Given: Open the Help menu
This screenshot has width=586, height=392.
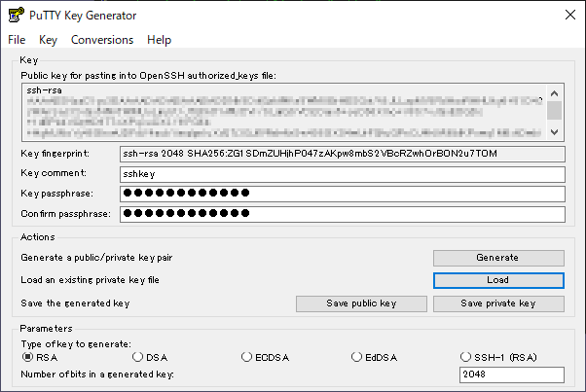Looking at the screenshot, I should point(159,40).
